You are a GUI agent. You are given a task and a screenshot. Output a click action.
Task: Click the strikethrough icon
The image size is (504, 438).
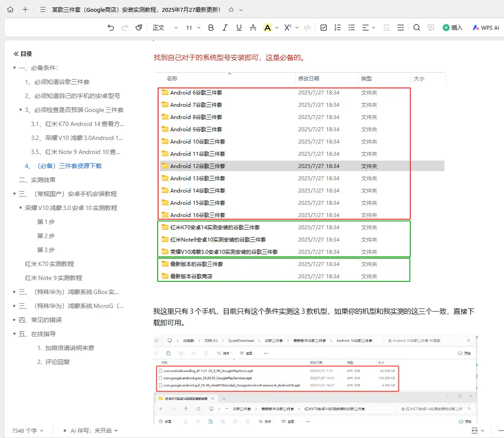click(253, 28)
